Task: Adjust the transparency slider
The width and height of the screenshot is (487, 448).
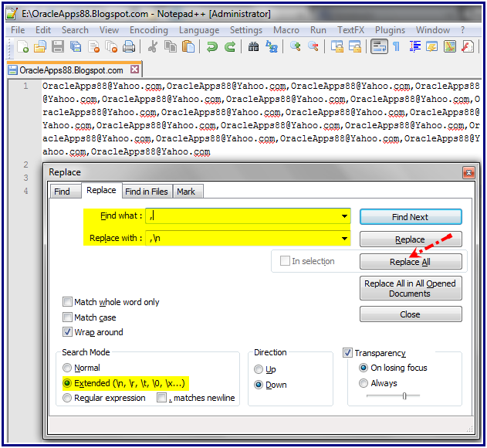Action: click(x=404, y=395)
